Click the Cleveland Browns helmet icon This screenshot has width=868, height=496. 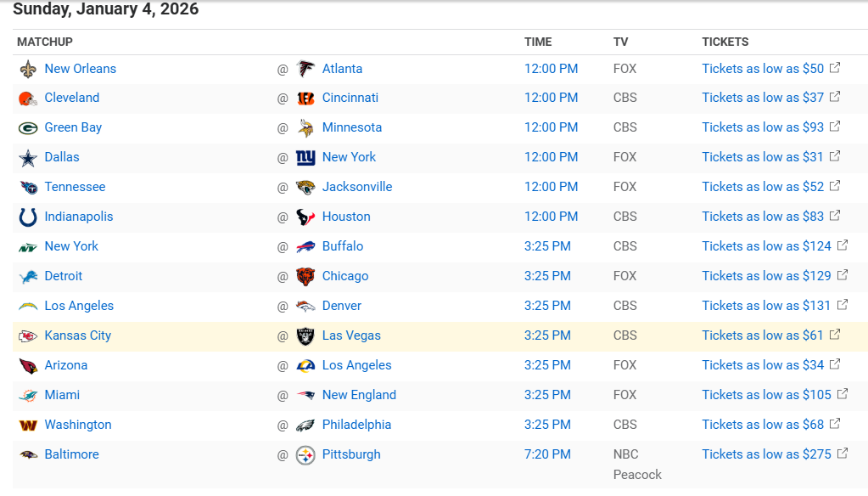coord(28,99)
